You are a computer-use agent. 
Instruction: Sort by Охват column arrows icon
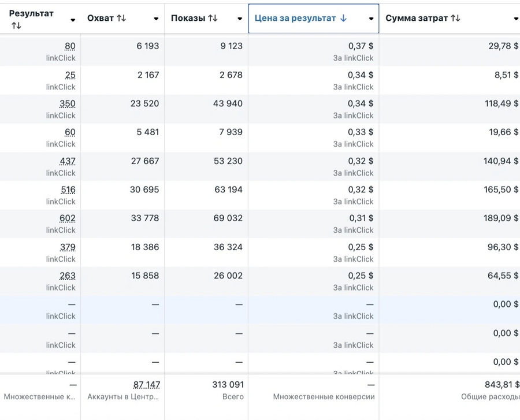[x=121, y=18]
